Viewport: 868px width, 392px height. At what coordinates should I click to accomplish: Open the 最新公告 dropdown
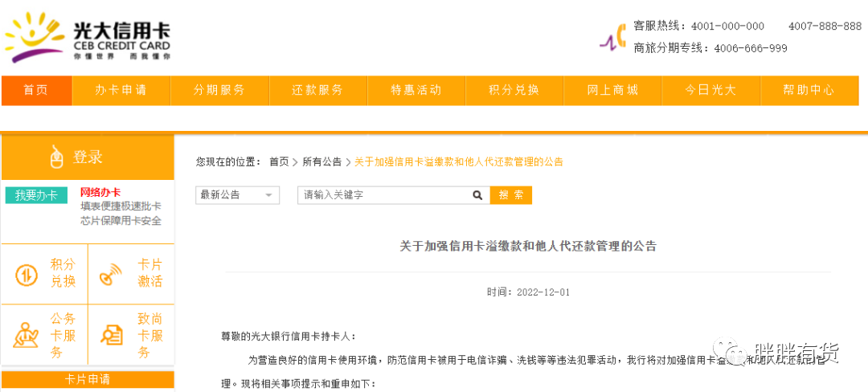coord(237,195)
